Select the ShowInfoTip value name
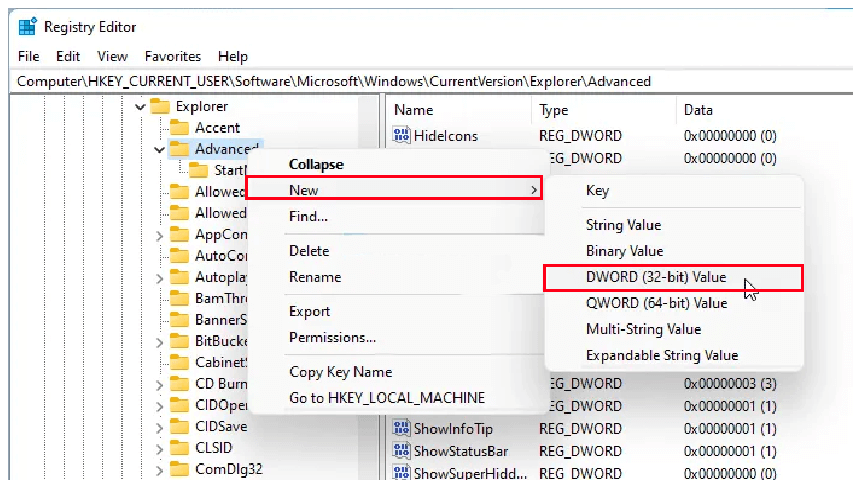 click(x=453, y=428)
